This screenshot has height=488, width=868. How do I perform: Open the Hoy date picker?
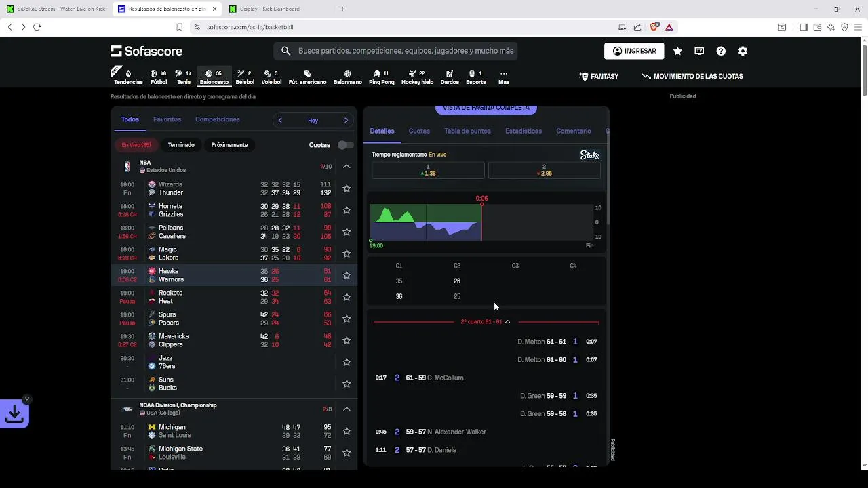(313, 120)
